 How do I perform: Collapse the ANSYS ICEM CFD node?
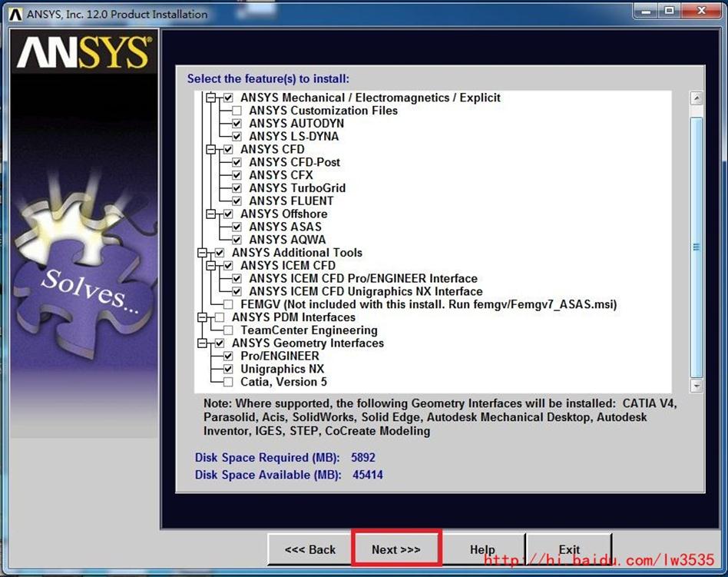click(210, 265)
